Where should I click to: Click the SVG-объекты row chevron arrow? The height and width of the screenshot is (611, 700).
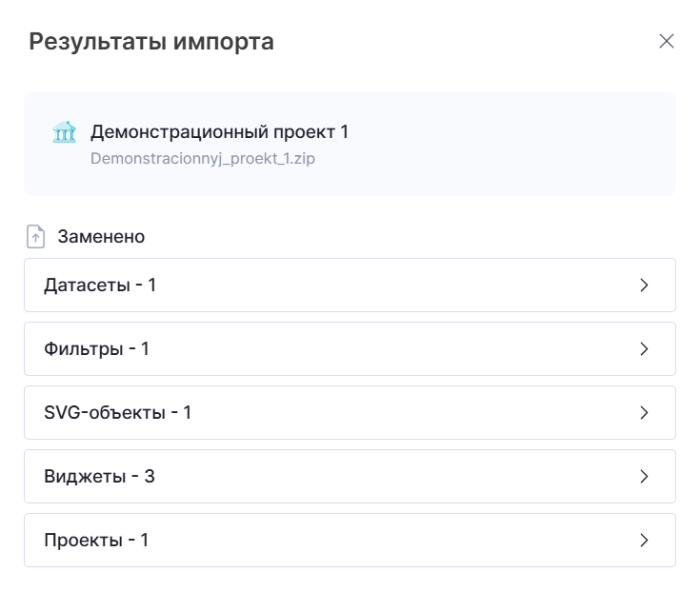tap(644, 412)
